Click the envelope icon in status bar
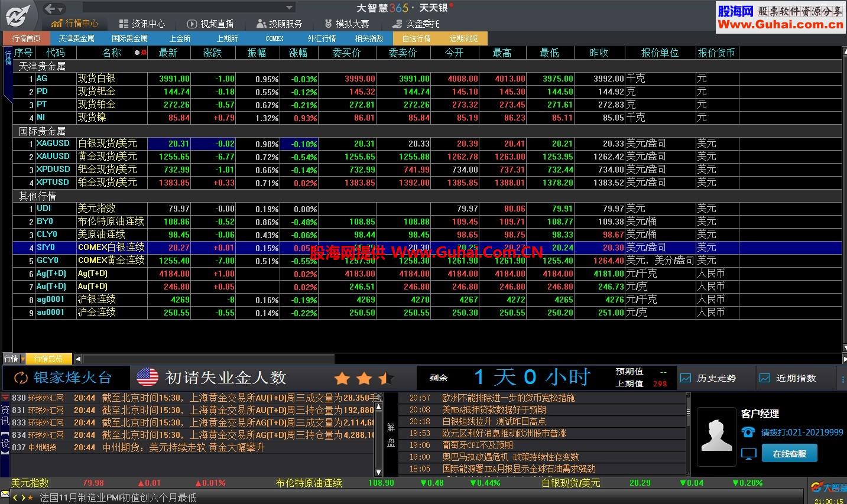This screenshot has height=504, width=847. (5, 493)
